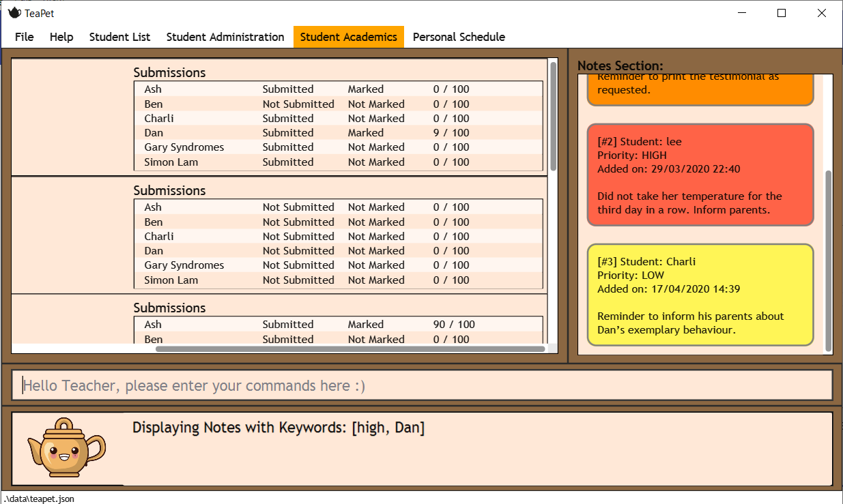Click the command entry text field
This screenshot has width=843, height=504.
tap(422, 385)
